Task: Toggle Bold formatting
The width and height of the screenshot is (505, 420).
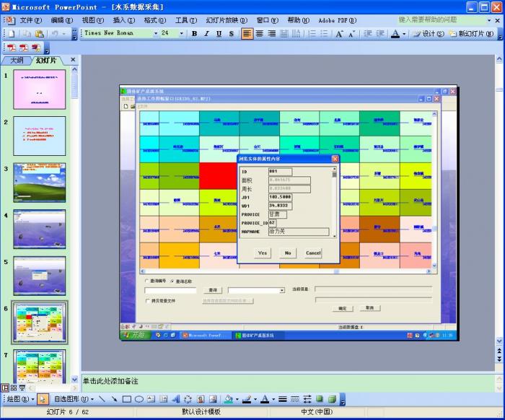Action: 194,34
